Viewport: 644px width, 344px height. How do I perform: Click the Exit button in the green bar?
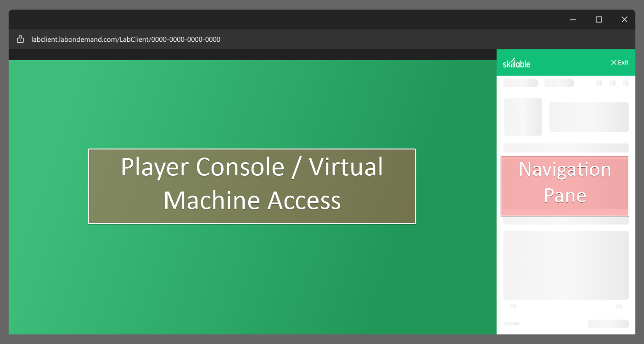tap(620, 62)
